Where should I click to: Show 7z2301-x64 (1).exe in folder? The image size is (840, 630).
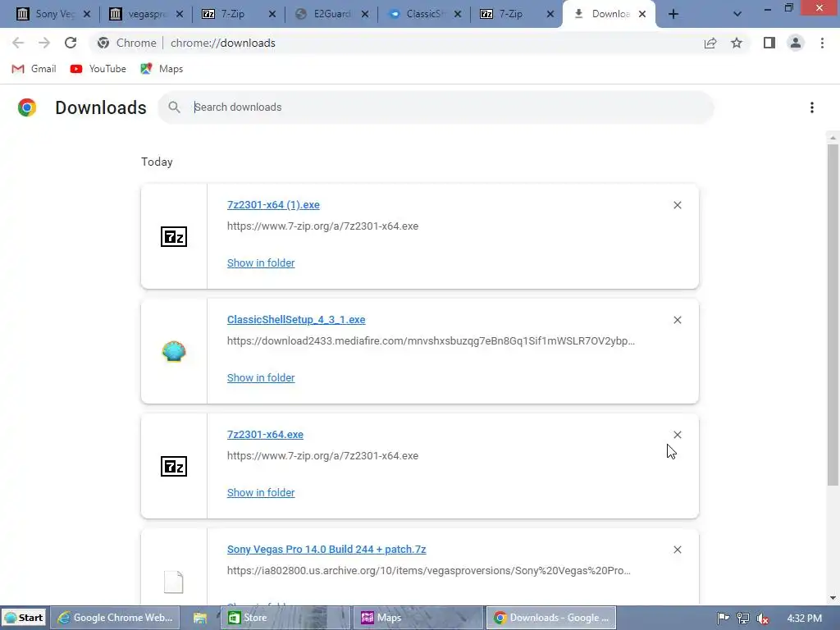(261, 263)
